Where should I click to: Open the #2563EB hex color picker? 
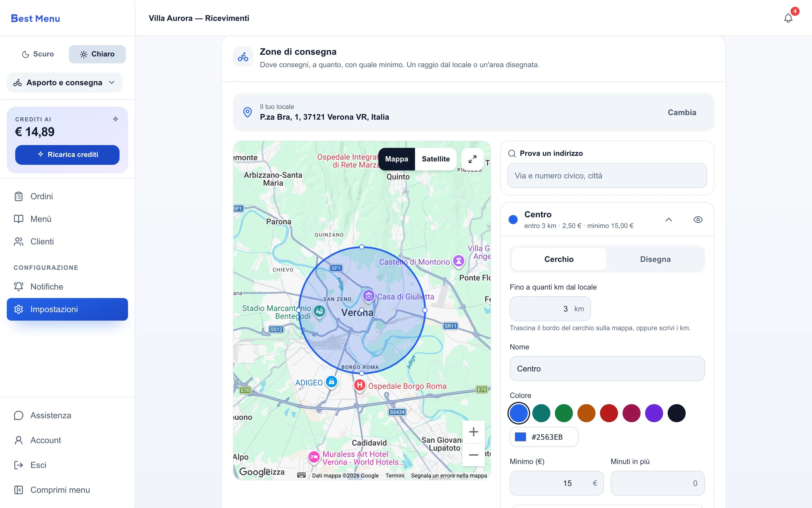[x=544, y=437]
